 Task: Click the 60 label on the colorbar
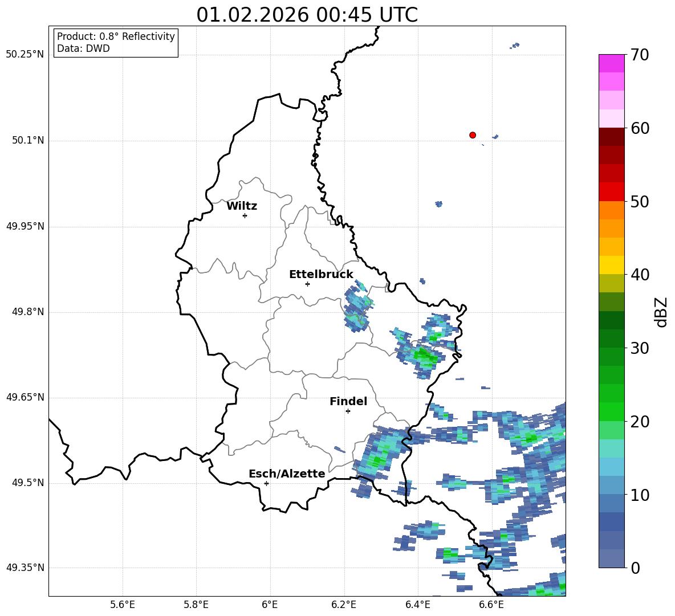point(639,128)
